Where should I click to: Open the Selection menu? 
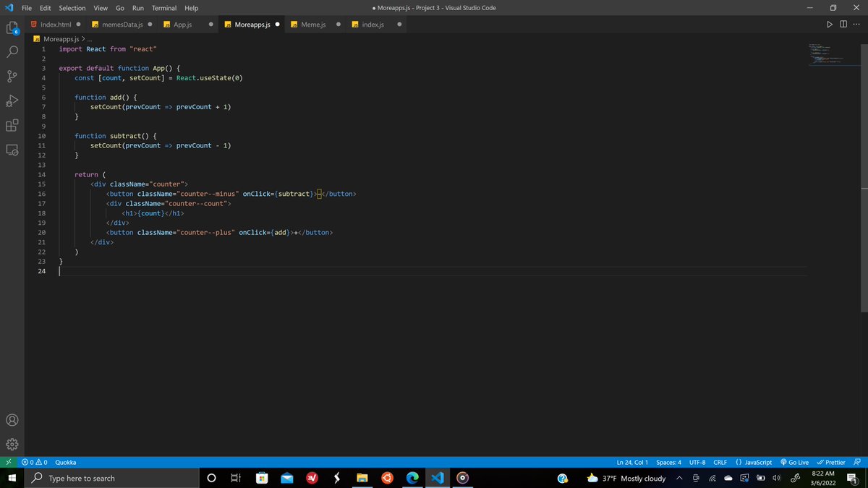tap(72, 7)
